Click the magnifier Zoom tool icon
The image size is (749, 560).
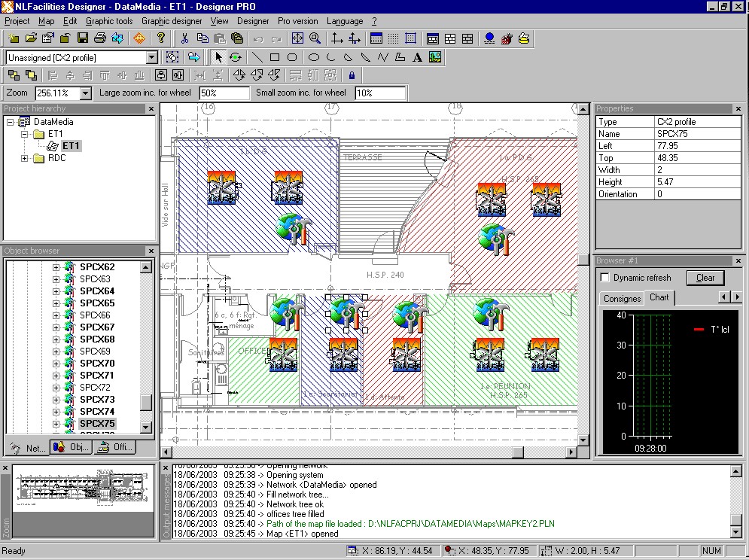click(315, 38)
